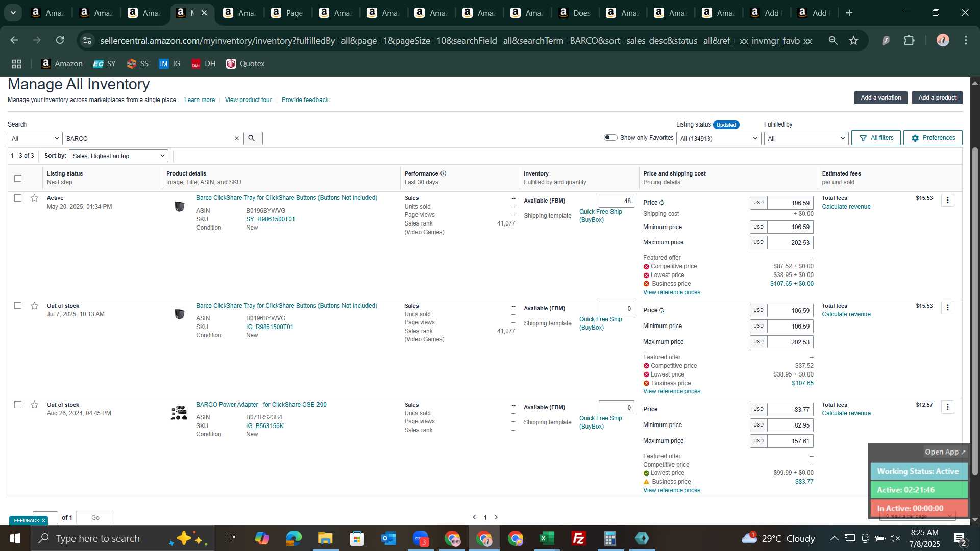Open the Sort by Sales: Highest on top dropdown
This screenshot has width=980, height=551.
click(x=118, y=156)
